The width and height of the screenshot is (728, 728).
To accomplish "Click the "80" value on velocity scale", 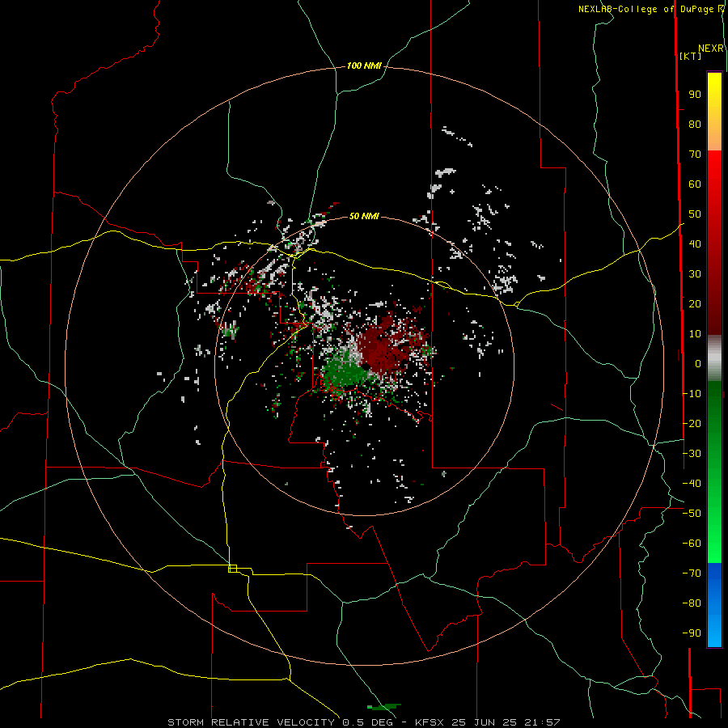I will 695,125.
